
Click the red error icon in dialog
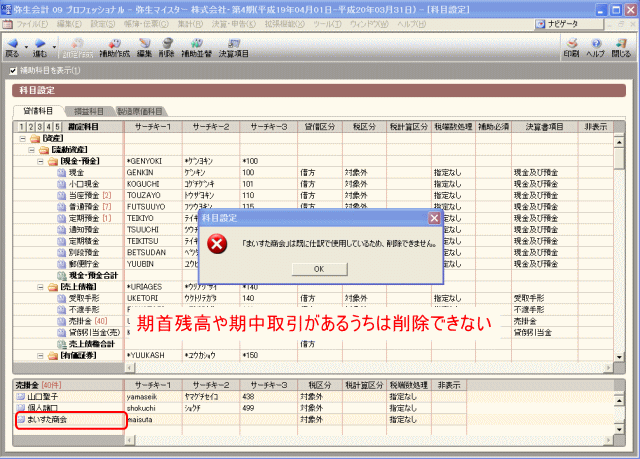(x=217, y=244)
